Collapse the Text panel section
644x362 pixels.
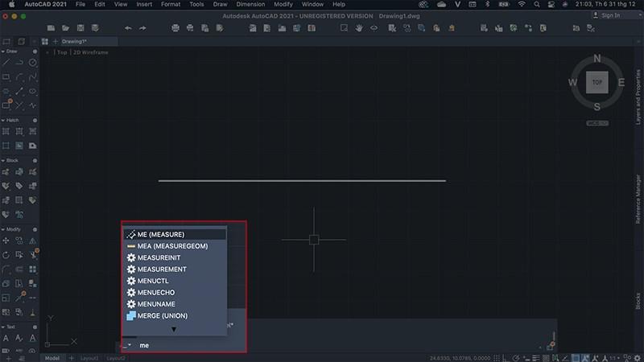coord(3,327)
